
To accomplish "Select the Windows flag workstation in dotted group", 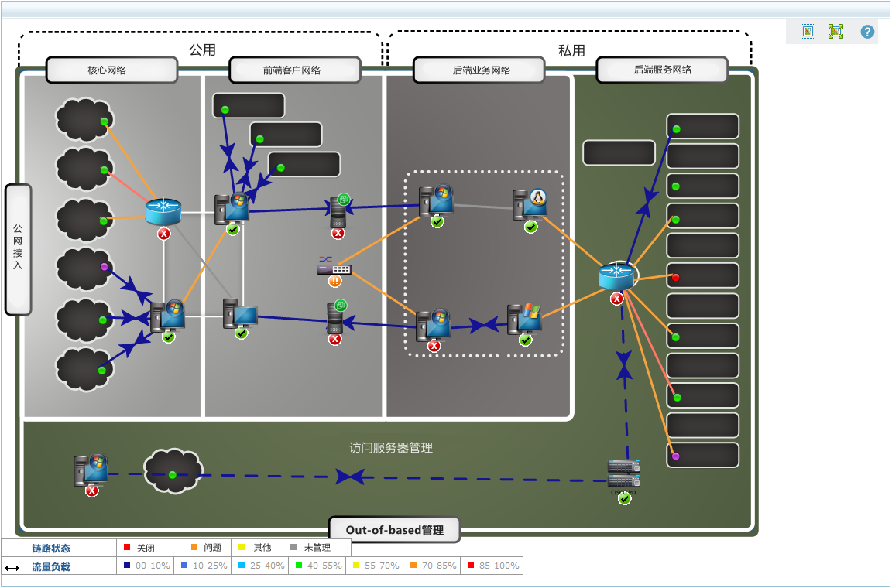I will pos(524,319).
